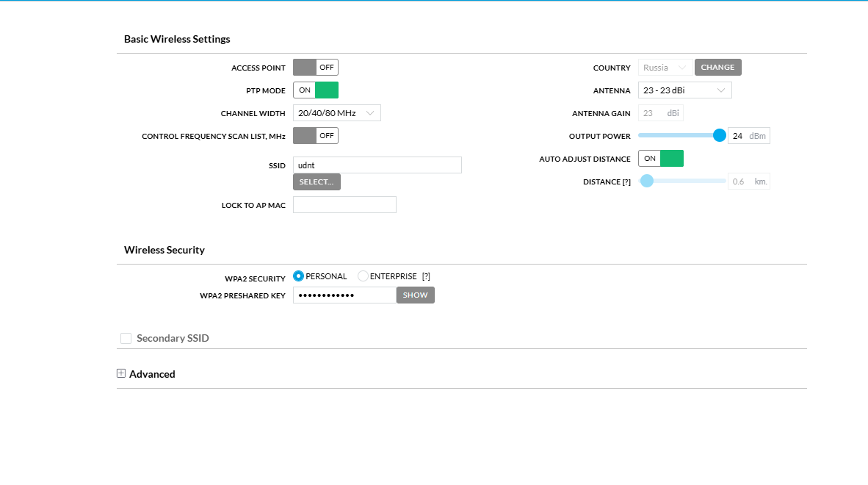The width and height of the screenshot is (868, 485).
Task: Click the WPA2 Preshared Key field
Action: (x=344, y=295)
